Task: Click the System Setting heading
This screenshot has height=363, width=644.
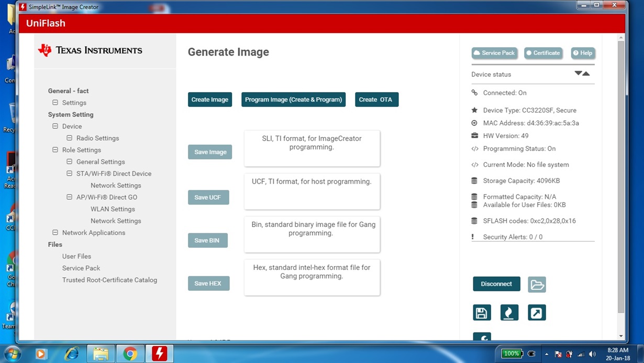Action: click(x=71, y=115)
